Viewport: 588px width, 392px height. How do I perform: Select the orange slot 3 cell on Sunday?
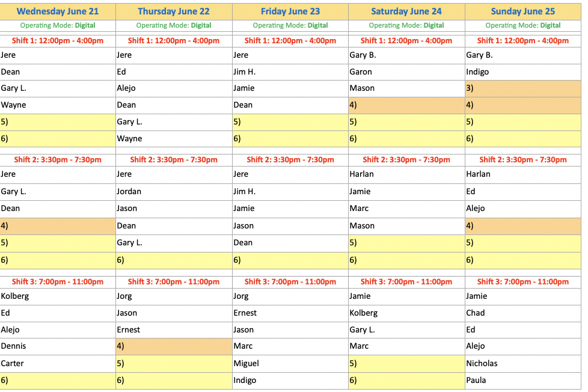(522, 88)
